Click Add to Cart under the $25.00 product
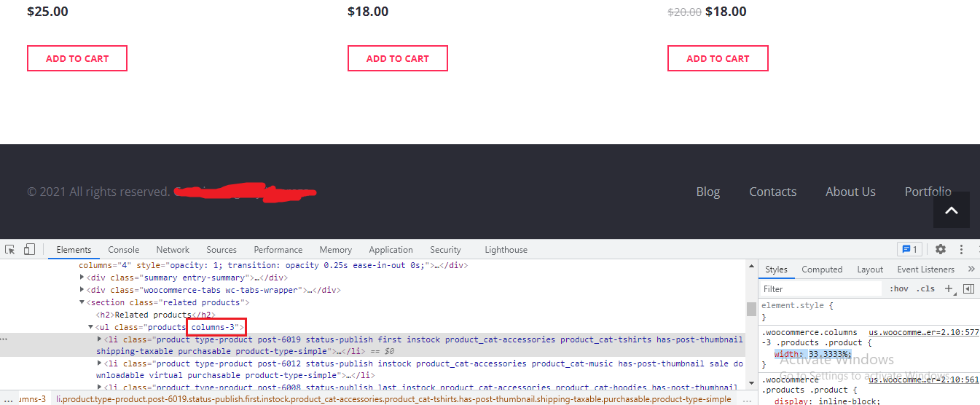Image resolution: width=980 pixels, height=405 pixels. point(77,58)
